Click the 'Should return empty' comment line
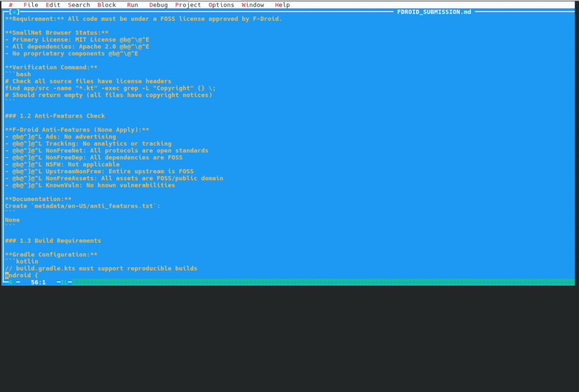 tap(109, 95)
